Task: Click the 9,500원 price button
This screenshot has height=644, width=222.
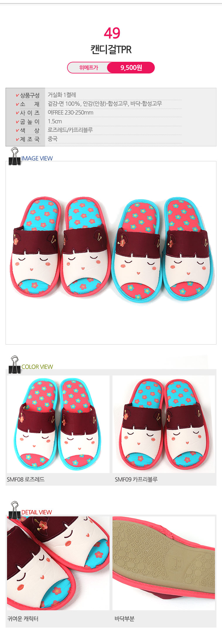Action: coord(131,68)
